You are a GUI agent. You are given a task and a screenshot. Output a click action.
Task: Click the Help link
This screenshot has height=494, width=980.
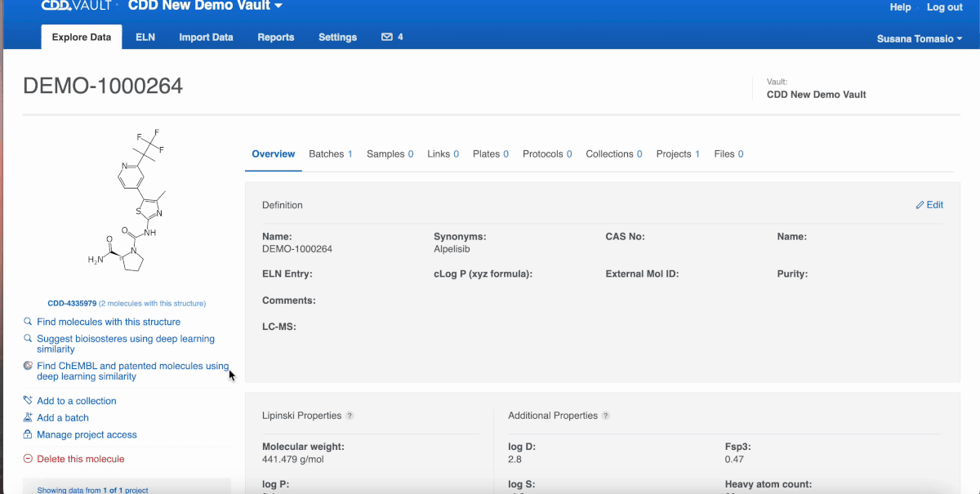click(x=900, y=7)
